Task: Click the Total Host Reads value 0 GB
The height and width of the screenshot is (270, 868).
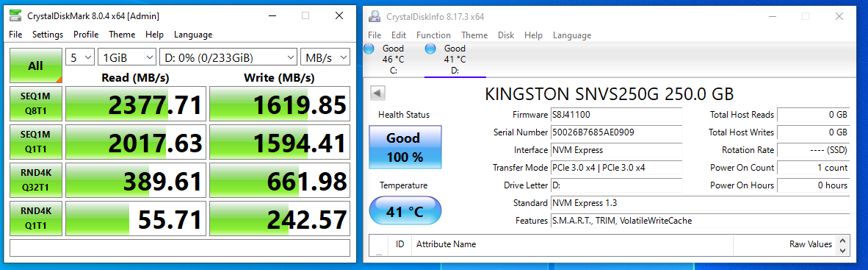Action: click(x=813, y=115)
